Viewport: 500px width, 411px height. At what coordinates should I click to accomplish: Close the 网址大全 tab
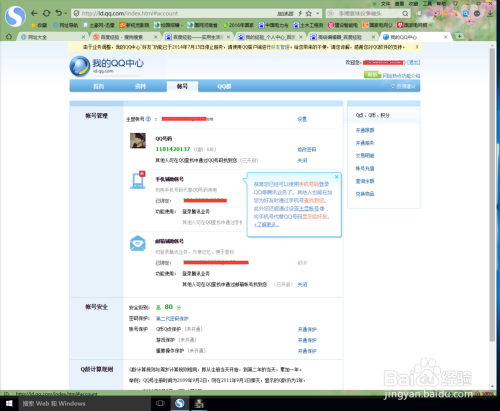click(83, 37)
